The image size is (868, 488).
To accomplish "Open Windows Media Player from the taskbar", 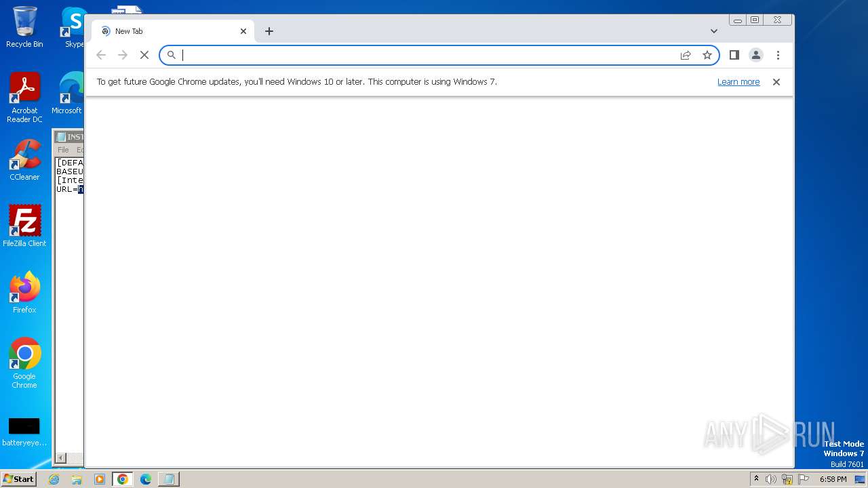I will (100, 479).
